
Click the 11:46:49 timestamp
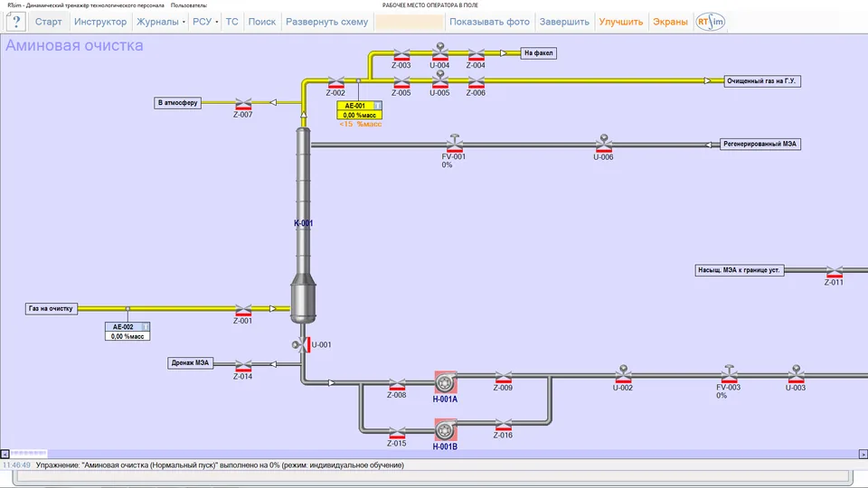[16, 465]
